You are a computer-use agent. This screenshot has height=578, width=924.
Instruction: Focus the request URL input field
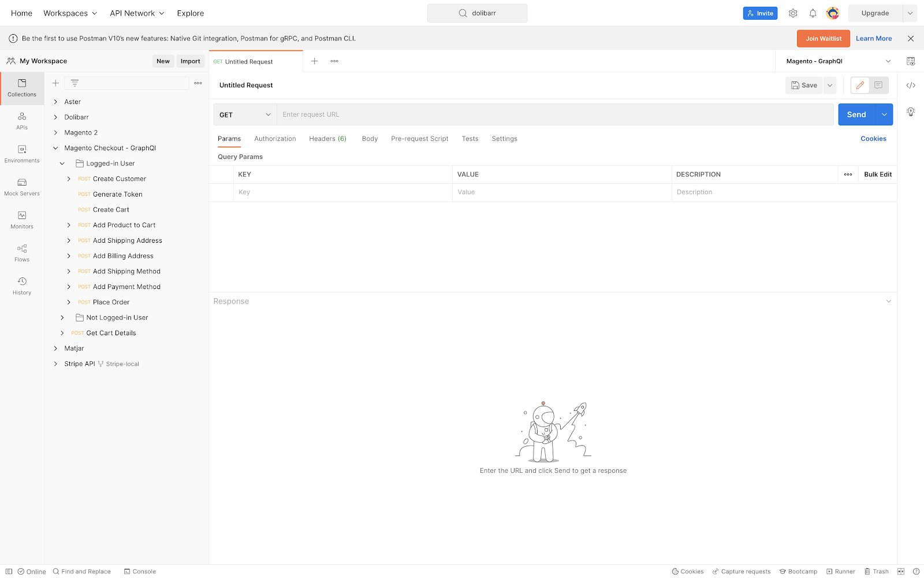tap(555, 114)
